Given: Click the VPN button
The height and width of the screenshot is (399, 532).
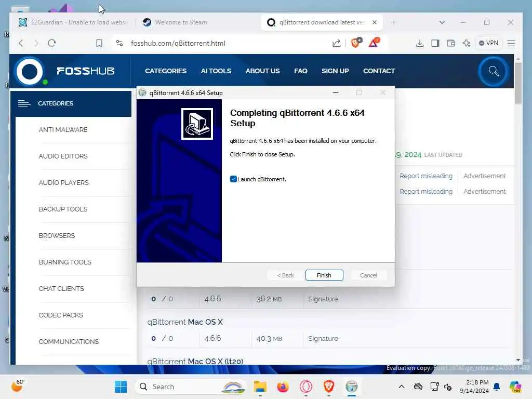Looking at the screenshot, I should click(x=488, y=43).
